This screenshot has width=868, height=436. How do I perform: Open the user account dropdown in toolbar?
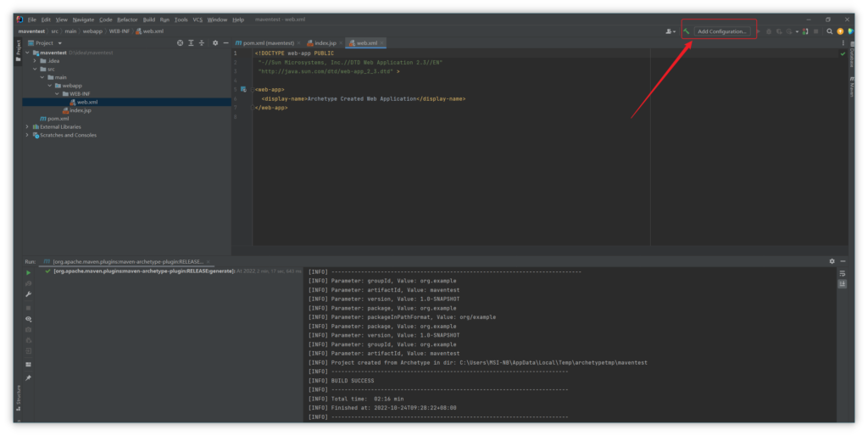pyautogui.click(x=670, y=31)
